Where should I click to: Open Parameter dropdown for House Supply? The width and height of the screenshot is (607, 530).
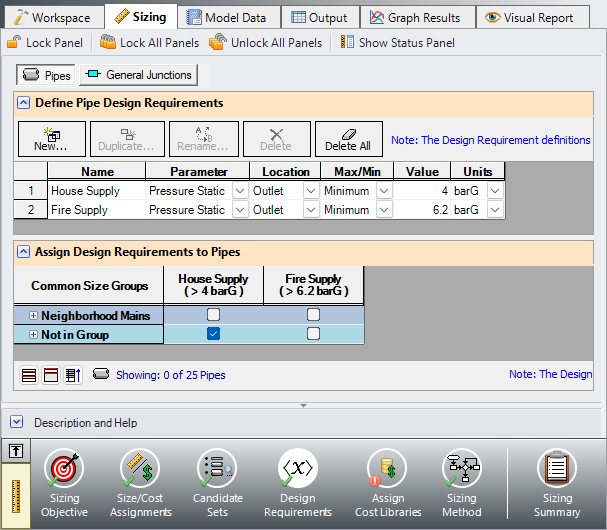tap(239, 191)
